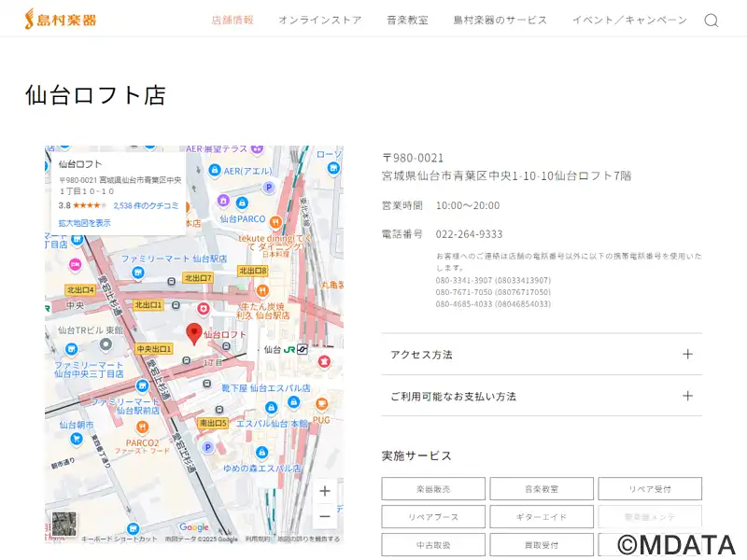The image size is (747, 560).
Task: Click the Google logo on the map
Action: click(194, 526)
